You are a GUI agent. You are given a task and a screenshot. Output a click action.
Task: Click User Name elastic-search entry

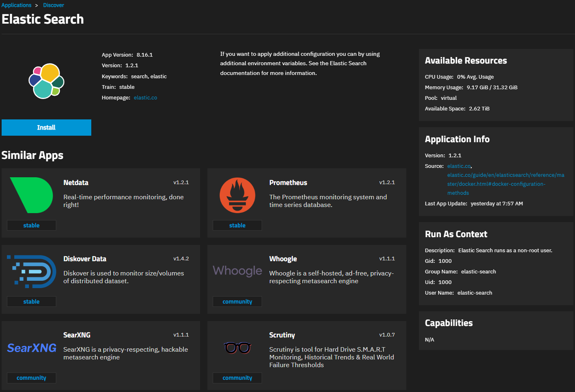458,293
